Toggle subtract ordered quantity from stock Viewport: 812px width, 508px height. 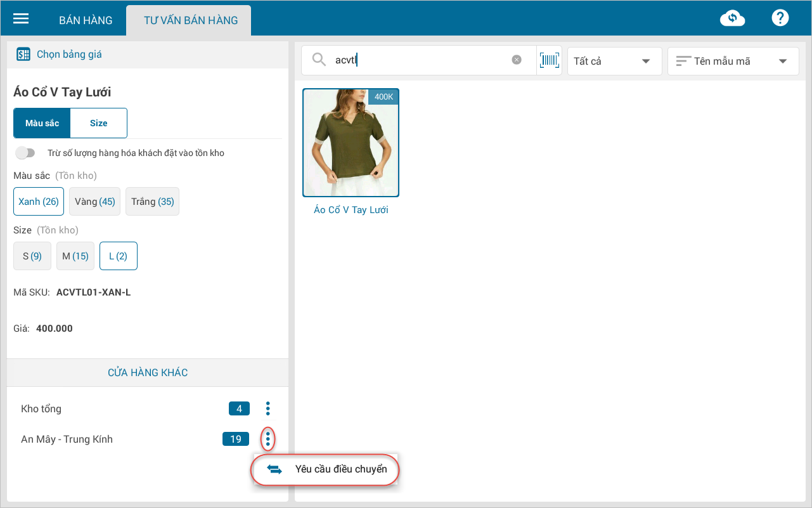coord(25,153)
